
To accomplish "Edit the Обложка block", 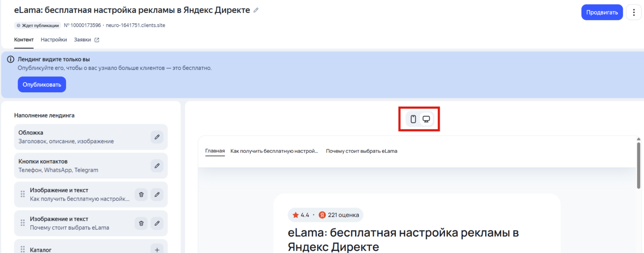I will (x=157, y=137).
